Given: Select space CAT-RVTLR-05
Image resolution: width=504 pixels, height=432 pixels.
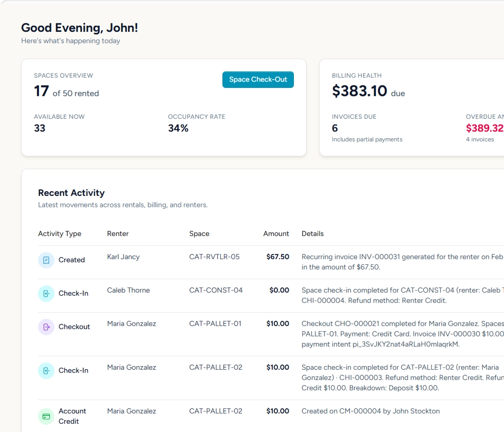Looking at the screenshot, I should pyautogui.click(x=214, y=257).
